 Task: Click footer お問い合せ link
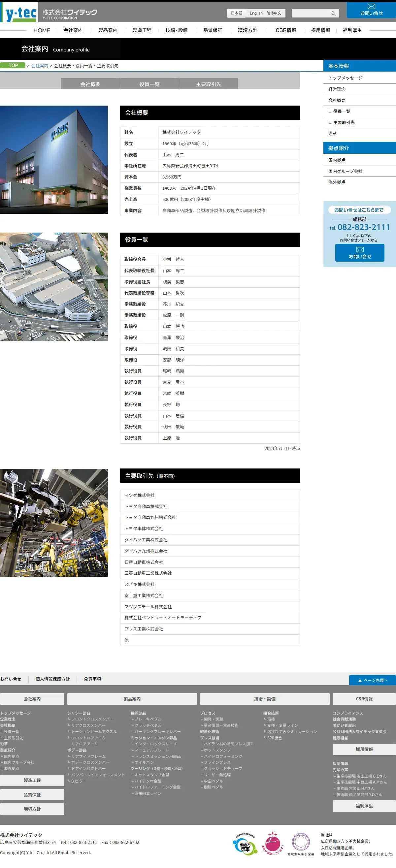tap(11, 679)
